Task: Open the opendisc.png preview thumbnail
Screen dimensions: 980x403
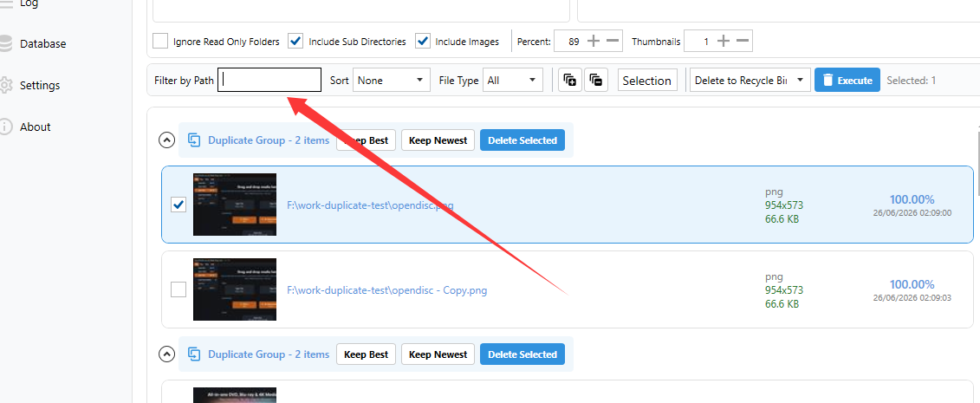Action: tap(234, 205)
